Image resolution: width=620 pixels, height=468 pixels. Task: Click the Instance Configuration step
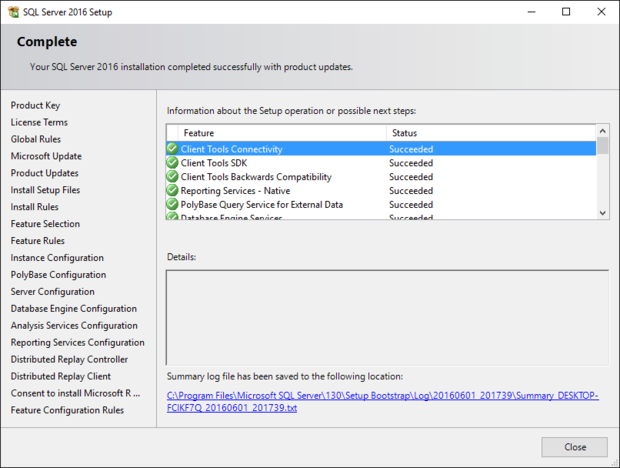pos(57,258)
